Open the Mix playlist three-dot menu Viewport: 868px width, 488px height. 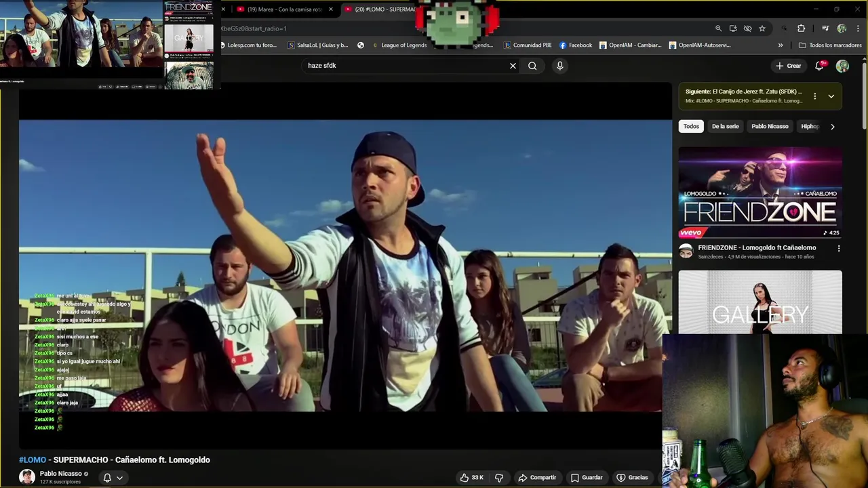coord(815,96)
